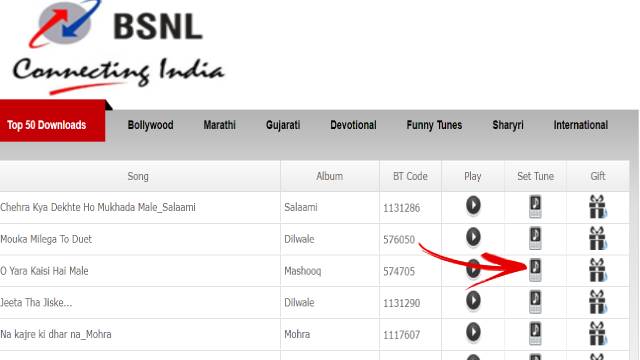Viewport: 640px width, 360px height.
Task: Click BT code 1131286
Action: 402,208
